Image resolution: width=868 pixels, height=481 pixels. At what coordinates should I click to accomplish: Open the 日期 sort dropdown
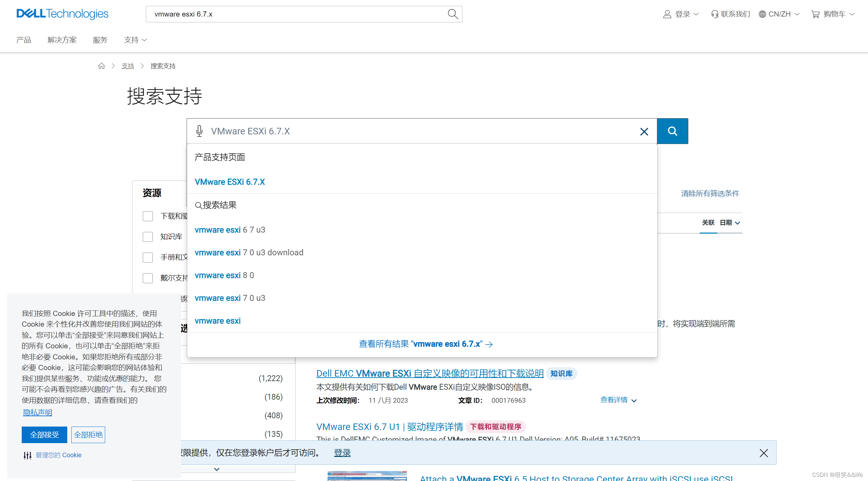pos(730,223)
